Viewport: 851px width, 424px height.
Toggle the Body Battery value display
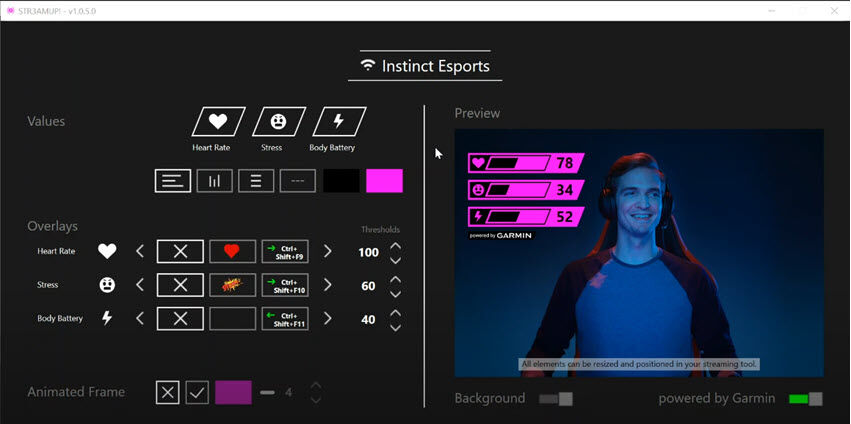click(339, 121)
